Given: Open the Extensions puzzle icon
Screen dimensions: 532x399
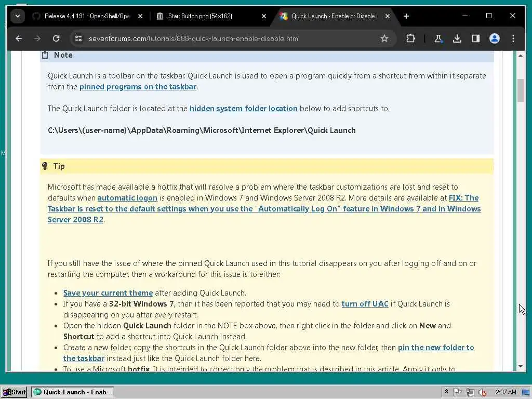Looking at the screenshot, I should (x=410, y=38).
